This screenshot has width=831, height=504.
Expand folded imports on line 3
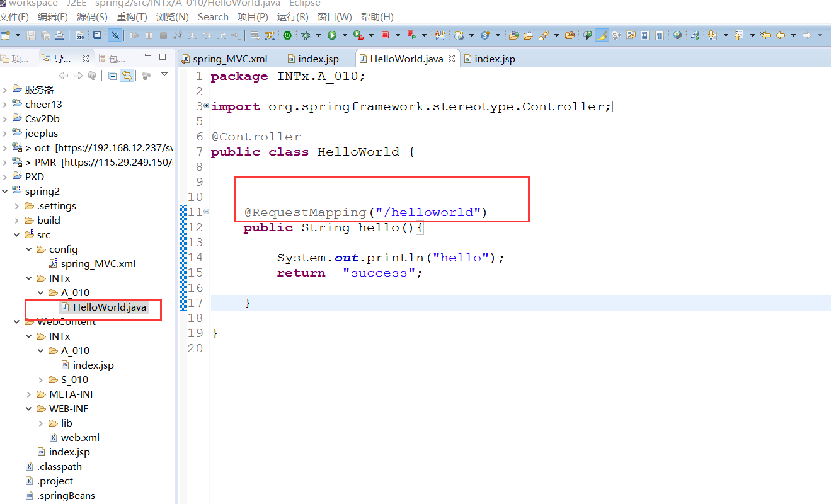click(207, 105)
